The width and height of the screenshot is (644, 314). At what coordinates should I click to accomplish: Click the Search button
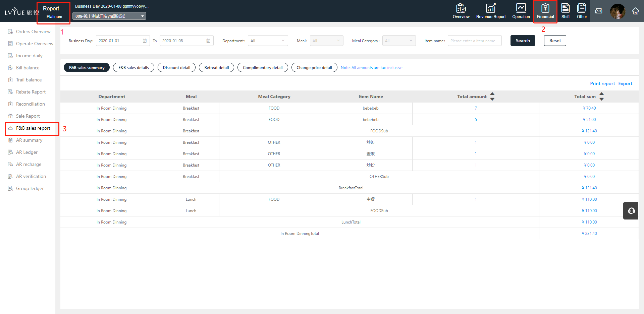523,41
